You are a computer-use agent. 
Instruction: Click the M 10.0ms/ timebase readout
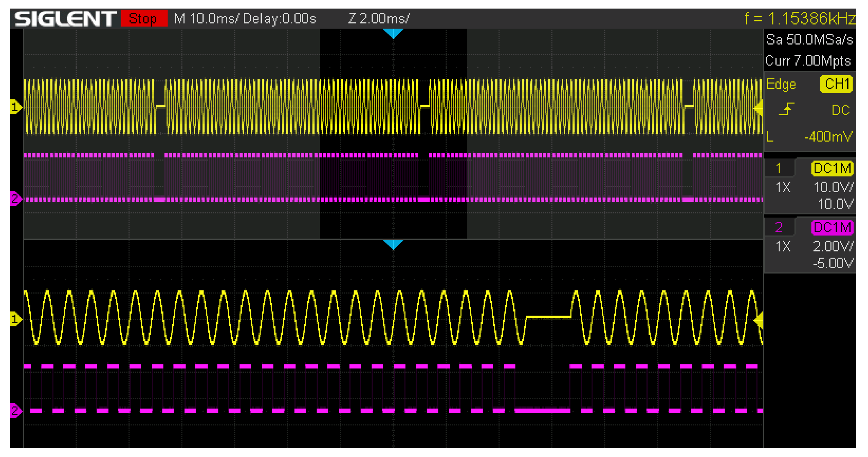click(206, 19)
